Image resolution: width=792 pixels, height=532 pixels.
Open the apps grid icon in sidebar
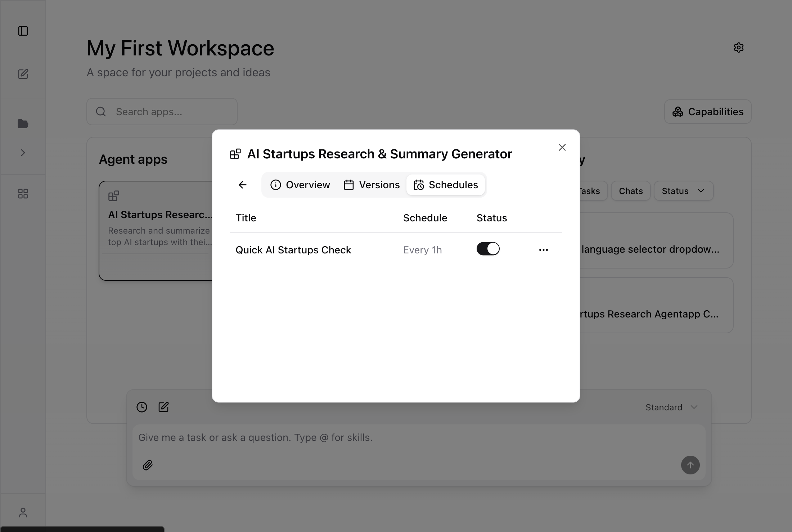pos(23,194)
